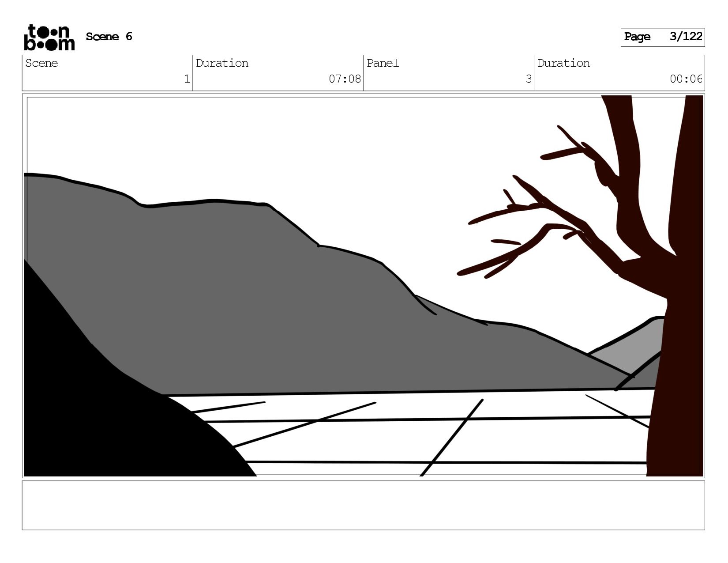Screen dimensions: 728x563
Task: Select panel number value '3'
Action: click(528, 79)
